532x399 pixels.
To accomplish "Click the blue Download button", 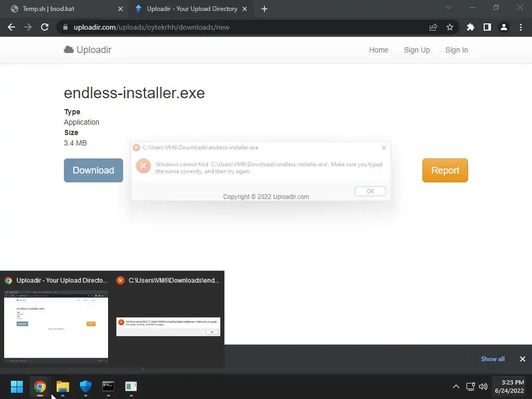I will tap(94, 170).
